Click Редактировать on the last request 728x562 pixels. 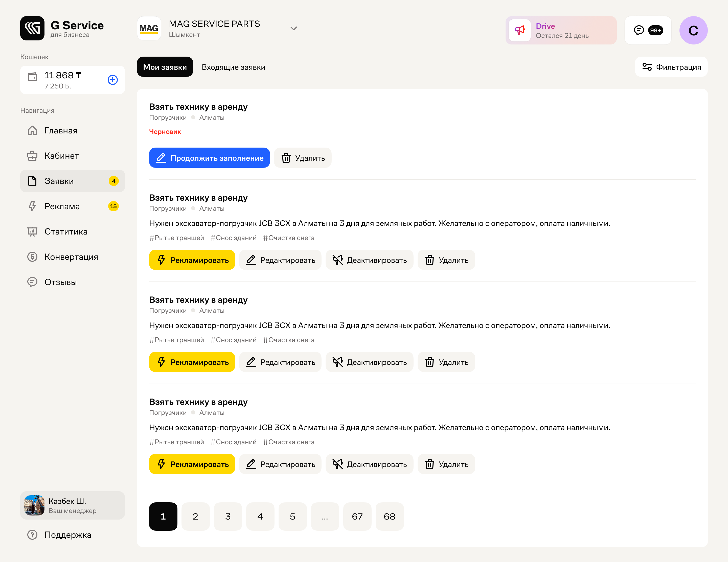tap(280, 464)
